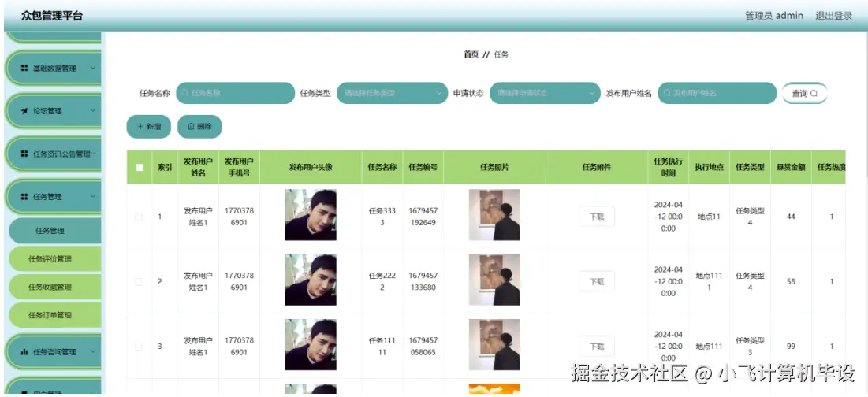Expand 论坛管理 menu chevron
This screenshot has height=397, width=868.
92,110
